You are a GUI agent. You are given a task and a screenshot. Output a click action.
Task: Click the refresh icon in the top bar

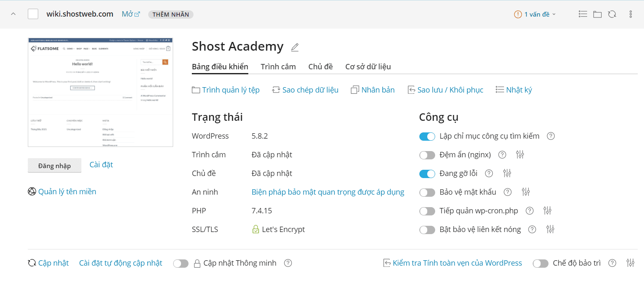612,14
